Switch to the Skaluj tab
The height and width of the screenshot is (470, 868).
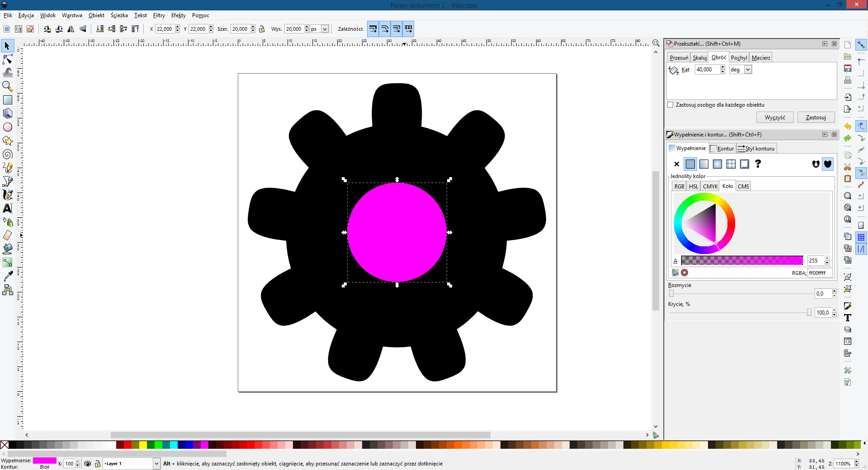[x=699, y=58]
